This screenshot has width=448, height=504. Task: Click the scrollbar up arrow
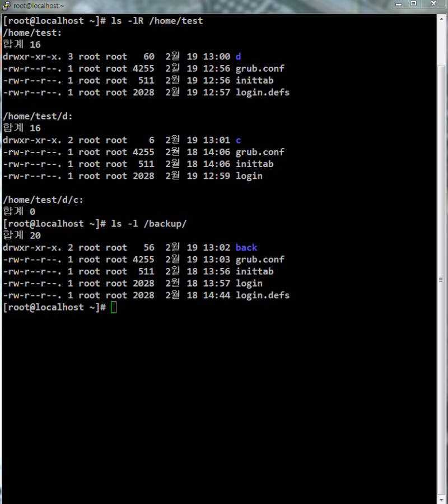point(442,19)
